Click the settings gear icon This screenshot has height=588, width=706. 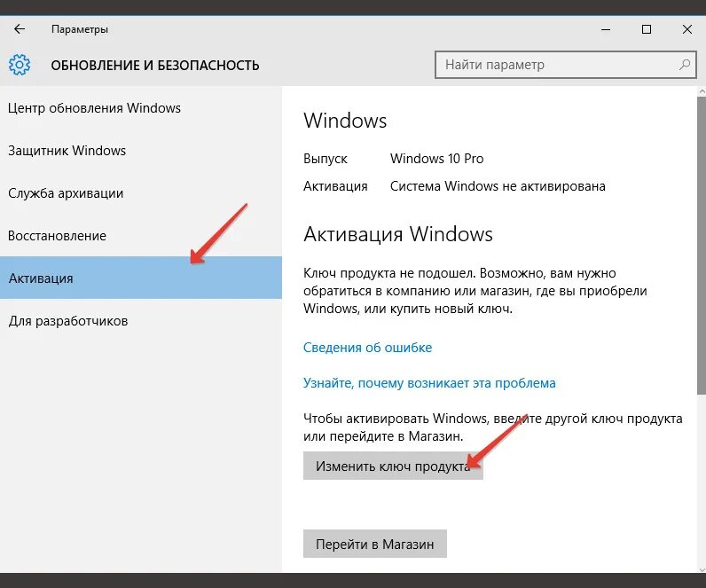20,65
